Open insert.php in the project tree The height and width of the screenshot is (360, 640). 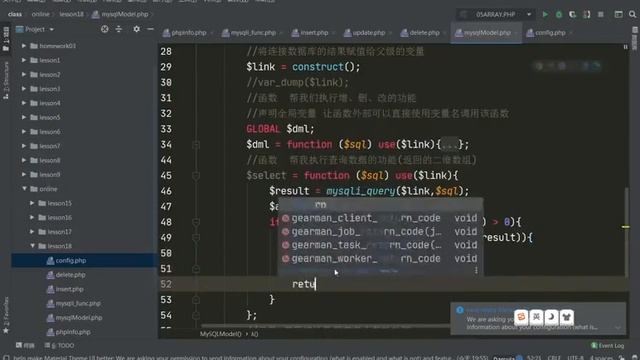69,289
